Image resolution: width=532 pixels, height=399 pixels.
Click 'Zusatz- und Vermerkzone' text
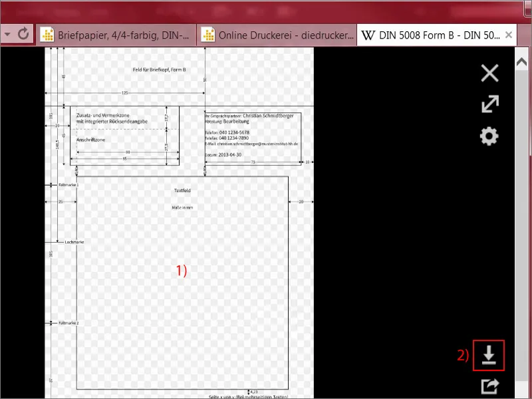(x=103, y=115)
